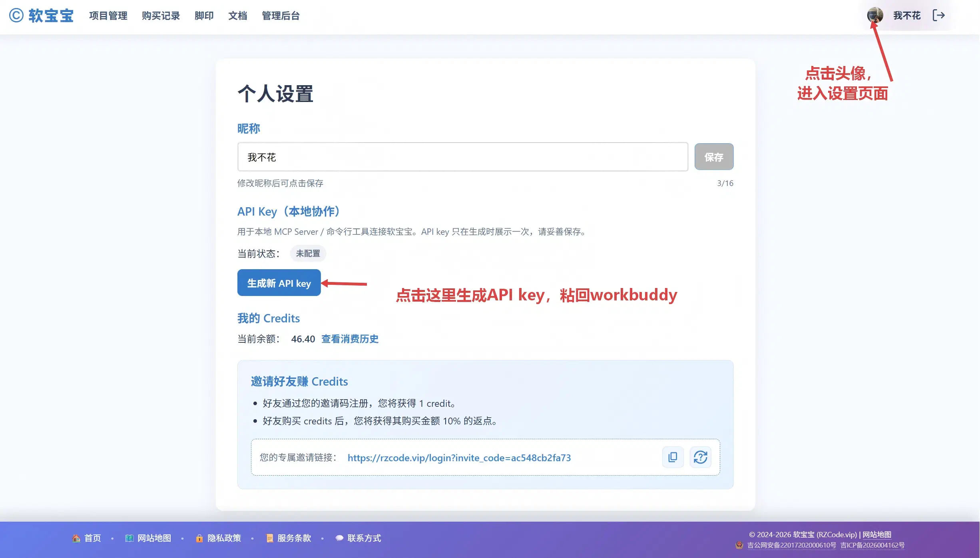
Task: Open 吉ICP备2026004162号 link
Action: click(x=872, y=545)
